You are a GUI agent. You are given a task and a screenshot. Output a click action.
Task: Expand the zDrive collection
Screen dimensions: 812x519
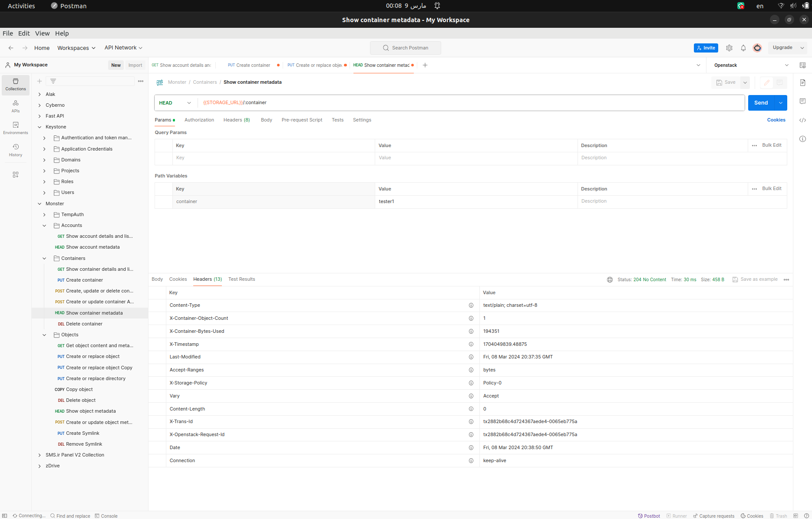[40, 466]
